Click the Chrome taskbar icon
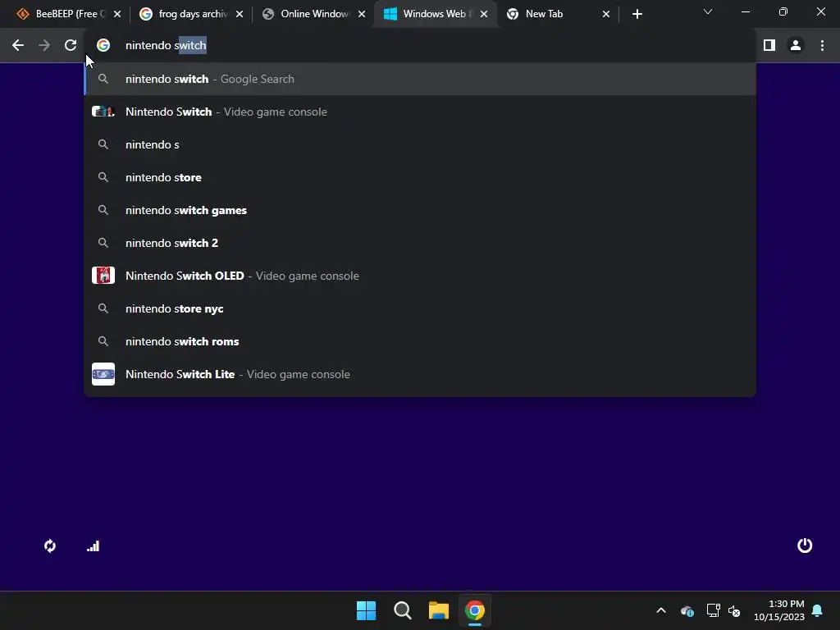This screenshot has width=840, height=630. 475,610
